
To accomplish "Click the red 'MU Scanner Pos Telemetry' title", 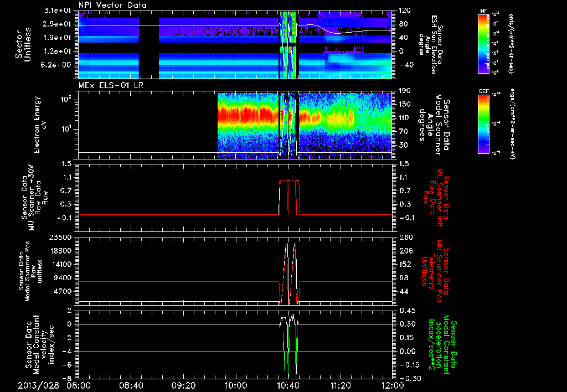I will [x=435, y=271].
